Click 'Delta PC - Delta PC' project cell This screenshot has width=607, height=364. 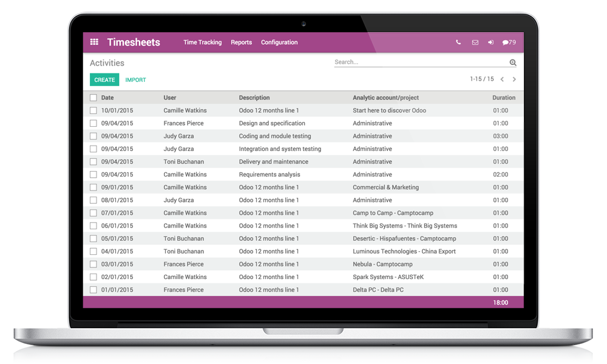pyautogui.click(x=378, y=290)
